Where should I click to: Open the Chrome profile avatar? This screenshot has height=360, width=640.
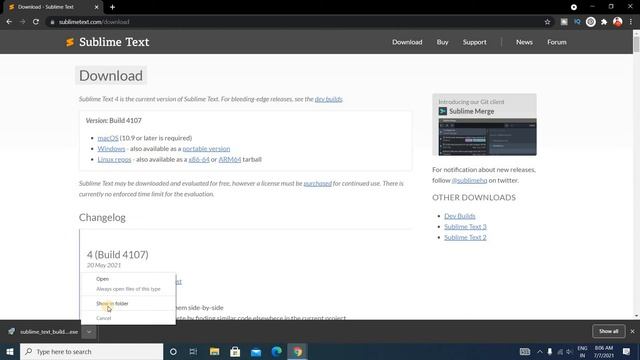pyautogui.click(x=618, y=22)
